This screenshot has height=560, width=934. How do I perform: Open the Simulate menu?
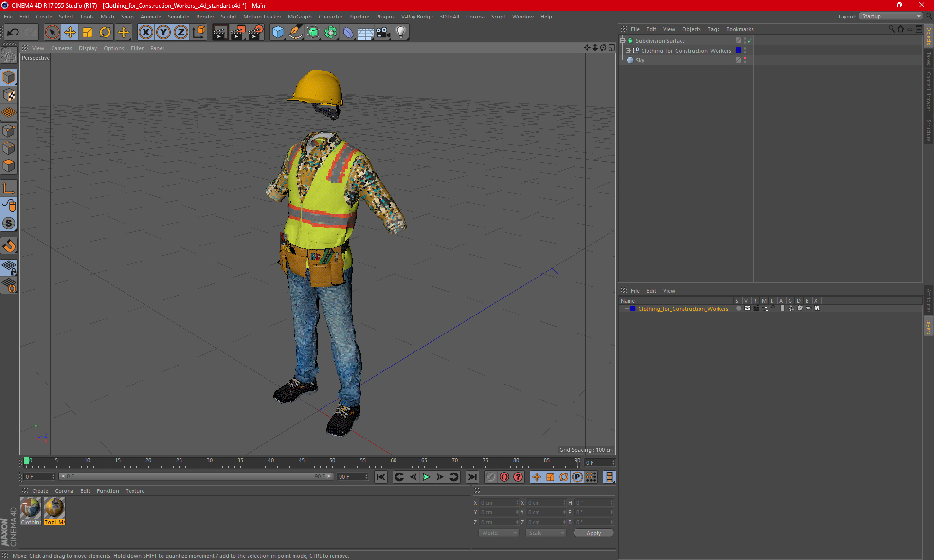(179, 17)
